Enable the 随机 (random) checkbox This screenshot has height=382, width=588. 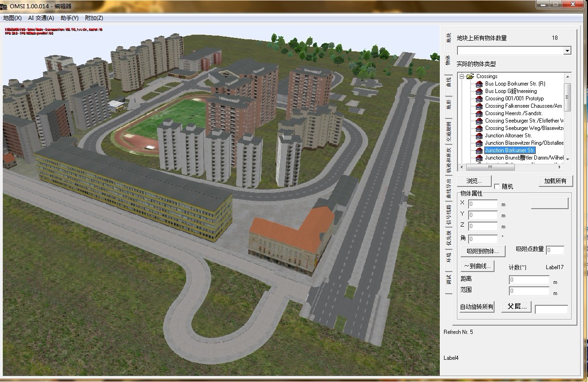point(497,186)
